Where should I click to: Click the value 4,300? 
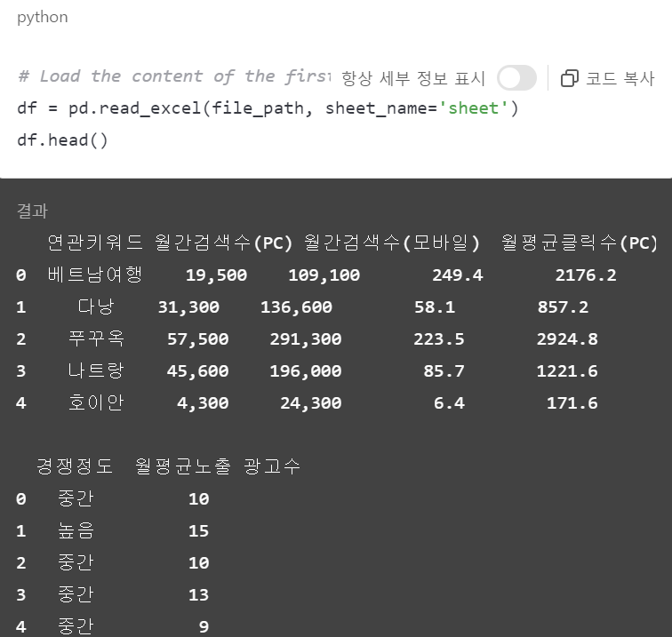[x=203, y=403]
